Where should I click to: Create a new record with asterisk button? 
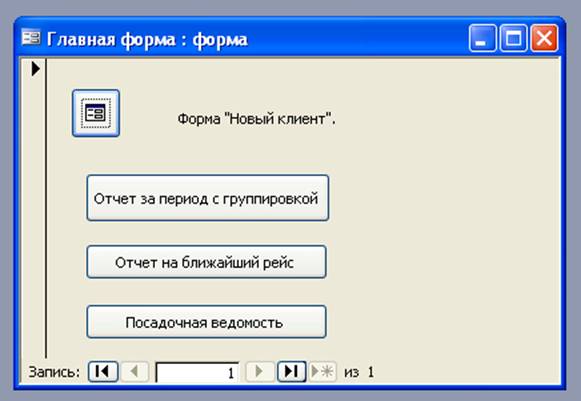tap(322, 371)
